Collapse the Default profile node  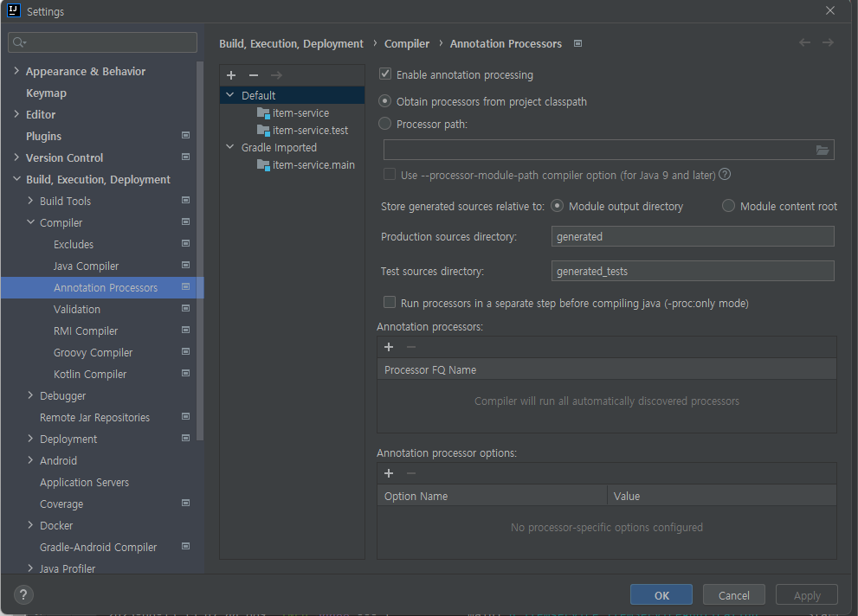tap(229, 95)
